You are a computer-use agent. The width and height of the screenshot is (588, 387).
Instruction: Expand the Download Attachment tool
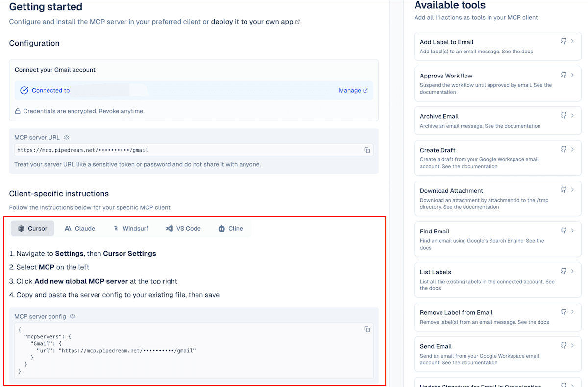click(x=572, y=190)
